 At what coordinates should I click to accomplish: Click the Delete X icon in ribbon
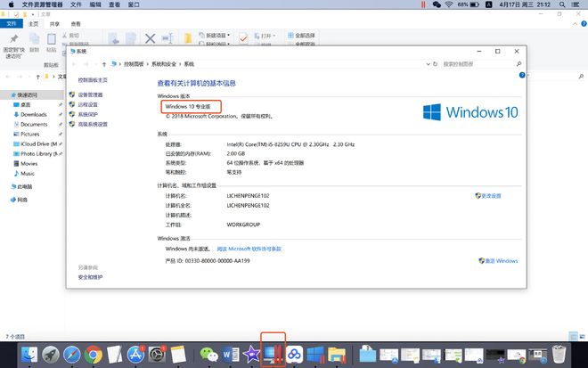(x=150, y=38)
